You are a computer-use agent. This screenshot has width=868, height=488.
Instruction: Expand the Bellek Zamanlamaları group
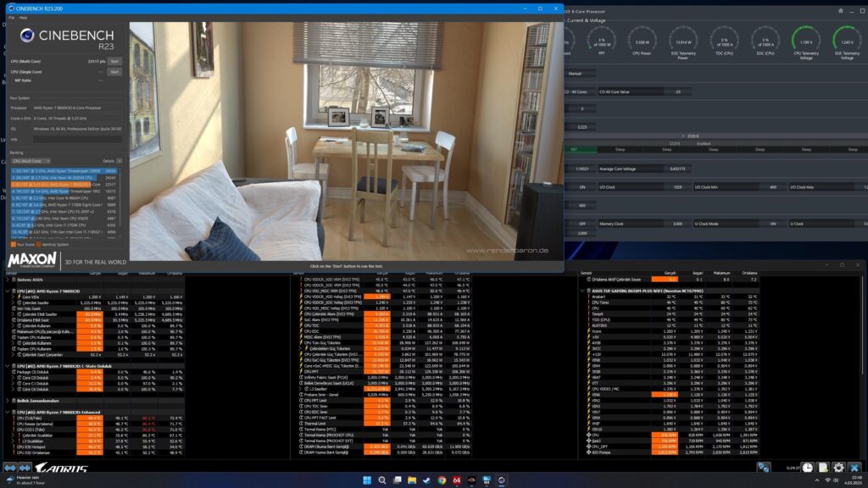pyautogui.click(x=8, y=401)
